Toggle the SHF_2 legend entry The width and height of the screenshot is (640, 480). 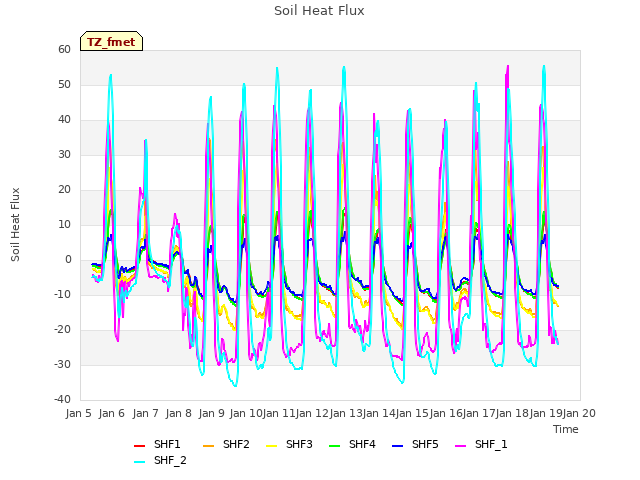[170, 460]
